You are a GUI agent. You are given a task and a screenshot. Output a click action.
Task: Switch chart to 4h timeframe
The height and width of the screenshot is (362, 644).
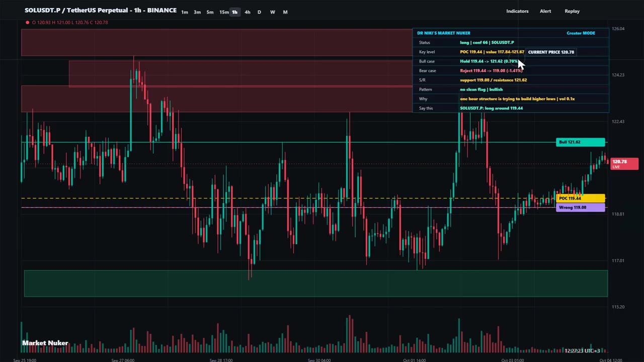247,12
